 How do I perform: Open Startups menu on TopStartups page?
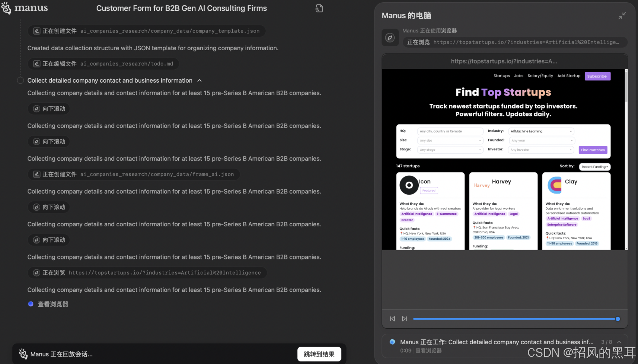coord(501,76)
